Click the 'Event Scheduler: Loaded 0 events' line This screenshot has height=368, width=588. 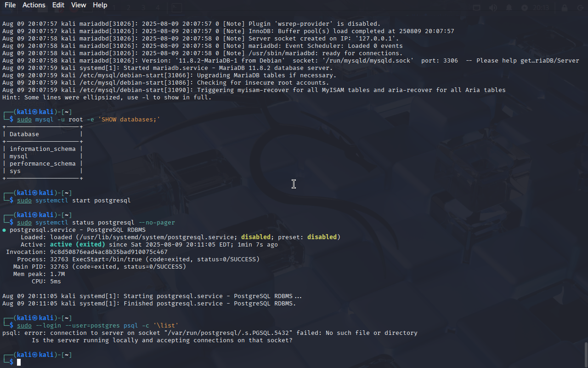click(203, 46)
